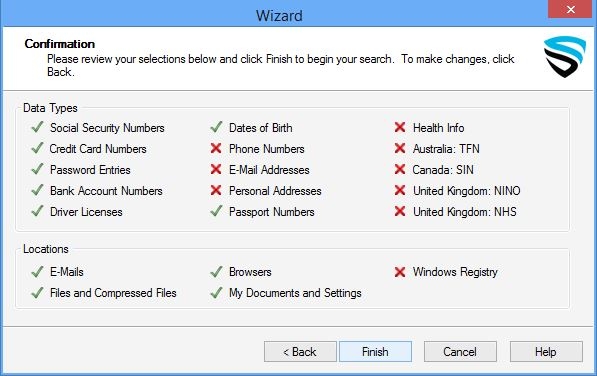This screenshot has width=597, height=376.
Task: Click the red X next to E-Mail Addresses
Action: (x=216, y=169)
